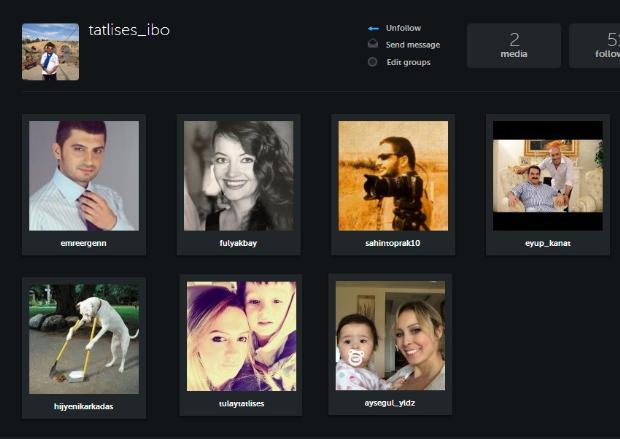Click the emreergenn username label
The width and height of the screenshot is (620, 439).
[83, 243]
